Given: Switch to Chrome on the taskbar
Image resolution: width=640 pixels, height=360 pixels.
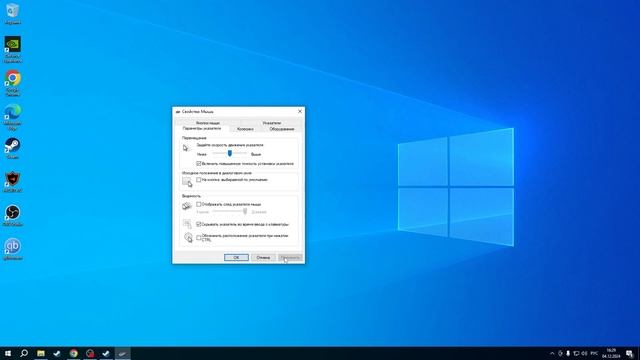Looking at the screenshot, I should 73,353.
